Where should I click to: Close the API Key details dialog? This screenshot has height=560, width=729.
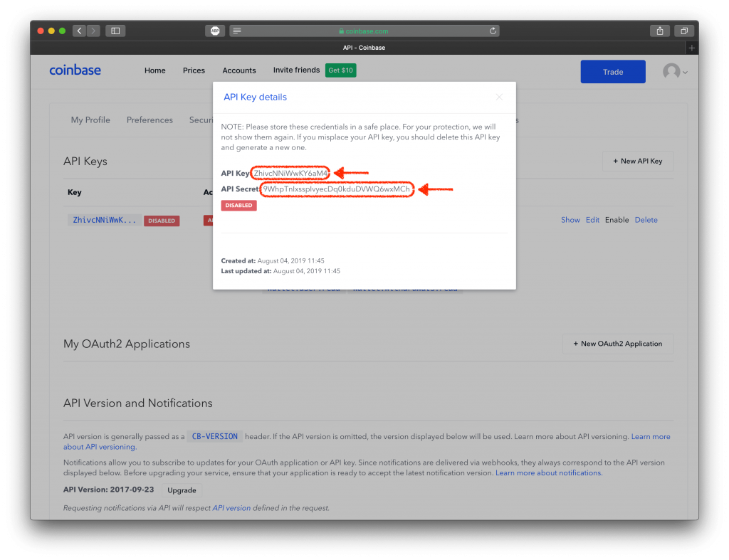(499, 97)
